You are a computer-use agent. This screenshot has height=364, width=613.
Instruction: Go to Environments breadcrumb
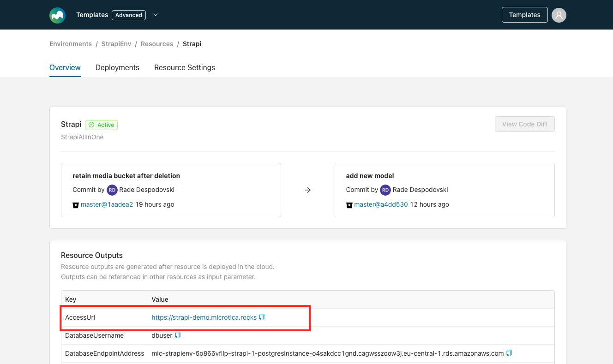pyautogui.click(x=71, y=44)
